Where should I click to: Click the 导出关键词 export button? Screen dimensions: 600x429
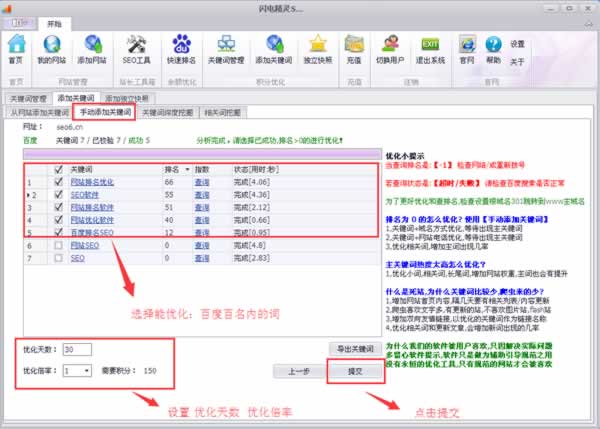[x=356, y=348]
